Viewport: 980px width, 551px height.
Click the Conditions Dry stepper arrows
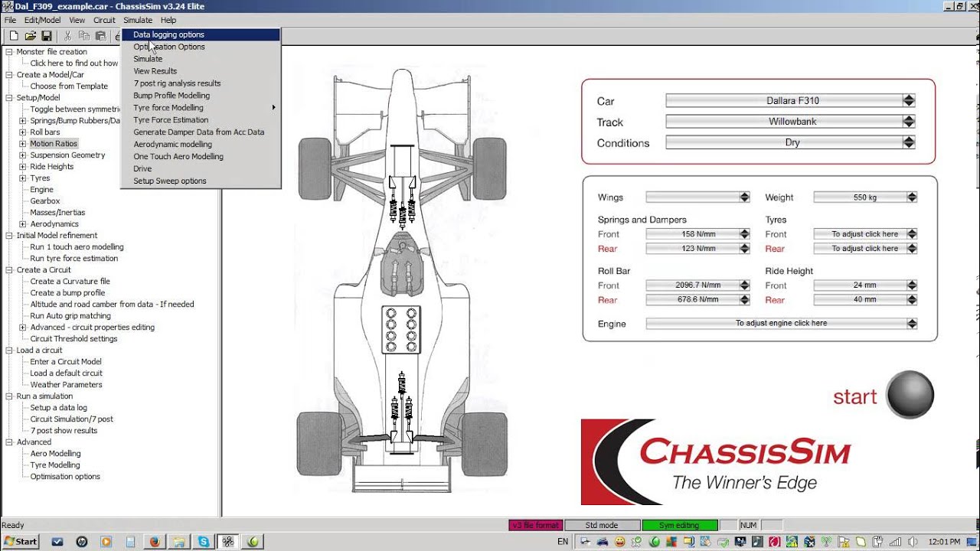pyautogui.click(x=909, y=142)
